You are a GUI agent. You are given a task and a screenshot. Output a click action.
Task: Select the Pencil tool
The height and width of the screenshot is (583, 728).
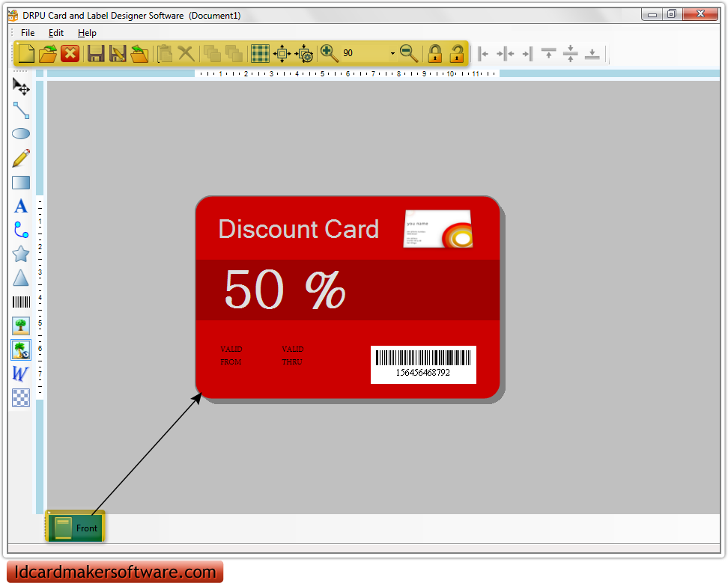click(x=21, y=158)
